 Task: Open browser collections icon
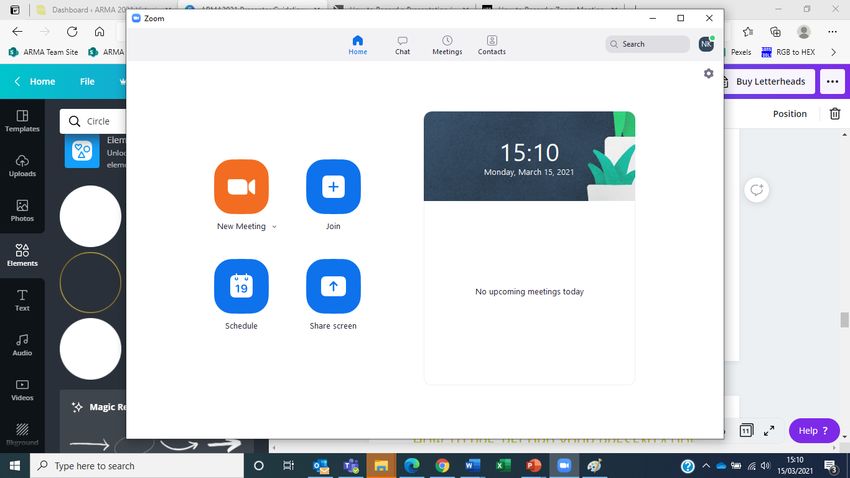point(776,31)
